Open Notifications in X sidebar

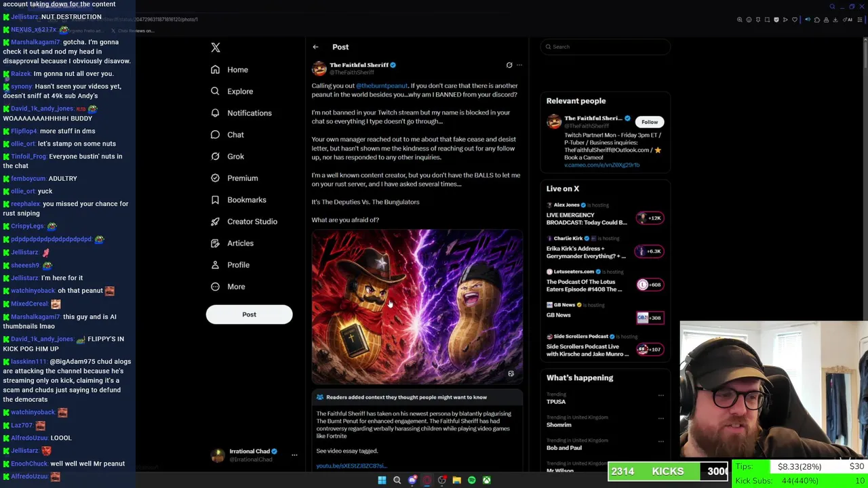241,113
